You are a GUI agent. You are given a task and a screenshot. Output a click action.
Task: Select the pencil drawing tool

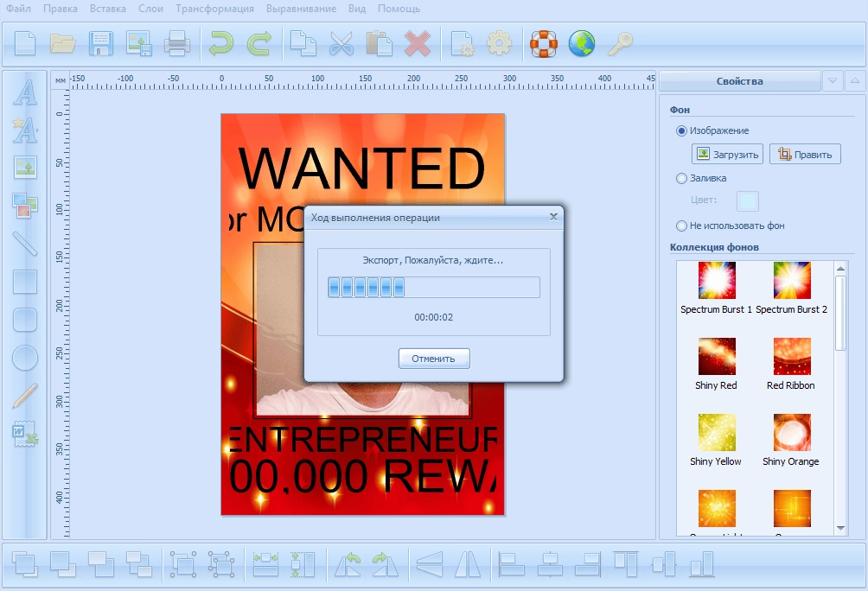click(25, 396)
